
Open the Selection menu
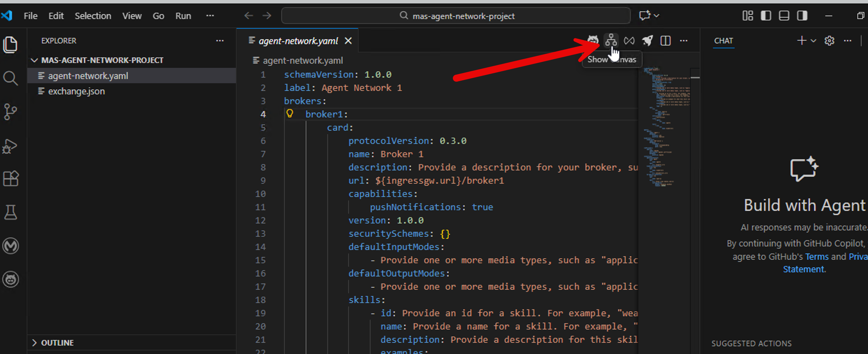pos(93,16)
